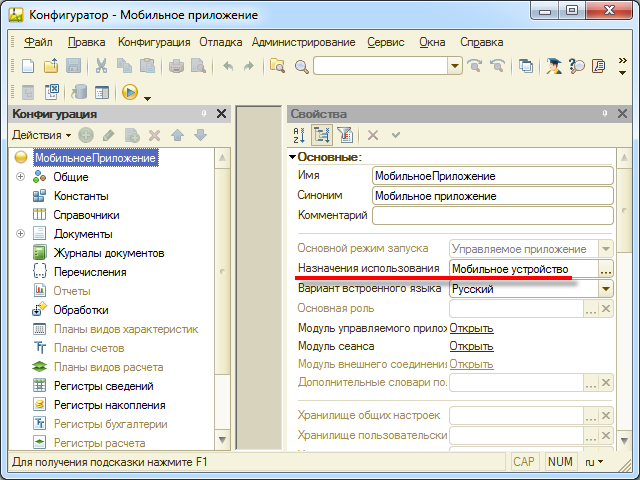The image size is (640, 480).
Task: Toggle properties grouping by categories icon
Action: [x=322, y=135]
